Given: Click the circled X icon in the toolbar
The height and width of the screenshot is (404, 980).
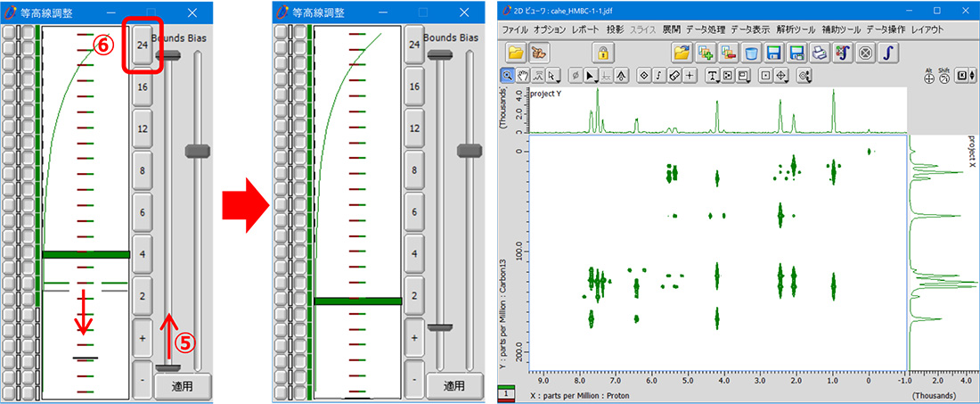Looking at the screenshot, I should (866, 53).
